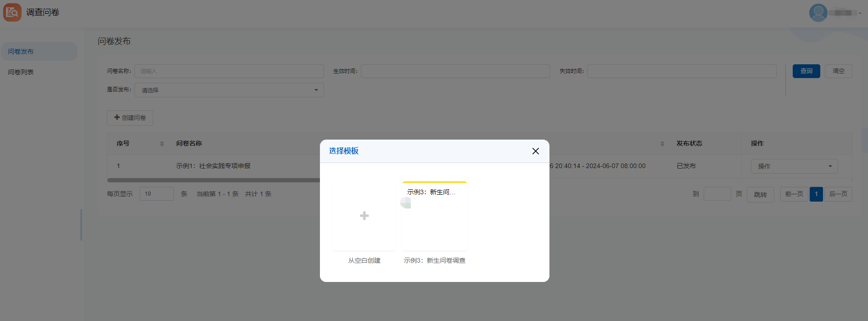Click the 生效时间 date field
The width and height of the screenshot is (868, 321).
455,71
